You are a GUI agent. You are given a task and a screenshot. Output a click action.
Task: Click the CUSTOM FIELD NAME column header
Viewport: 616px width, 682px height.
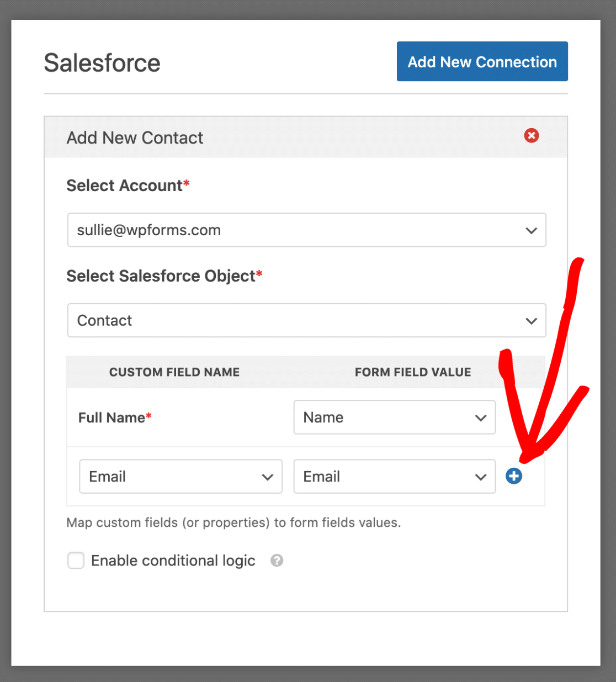coord(174,372)
